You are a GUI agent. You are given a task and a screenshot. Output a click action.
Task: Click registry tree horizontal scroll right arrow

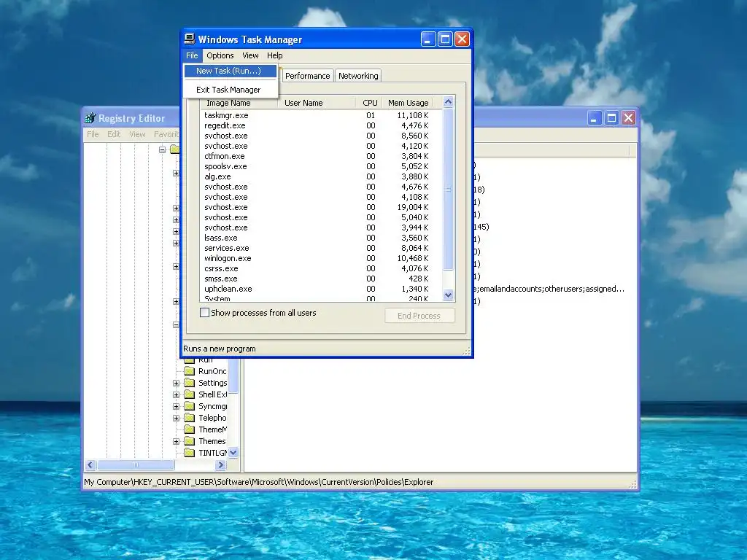(x=220, y=464)
